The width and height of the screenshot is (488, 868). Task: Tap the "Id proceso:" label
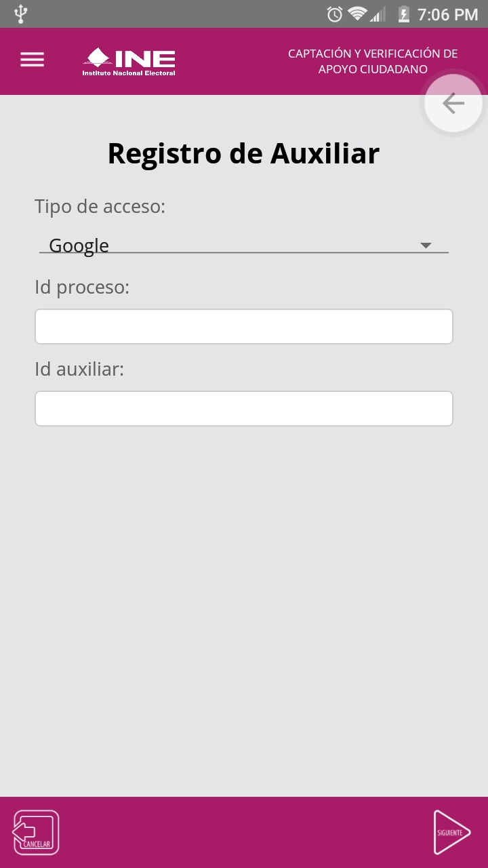pos(82,288)
